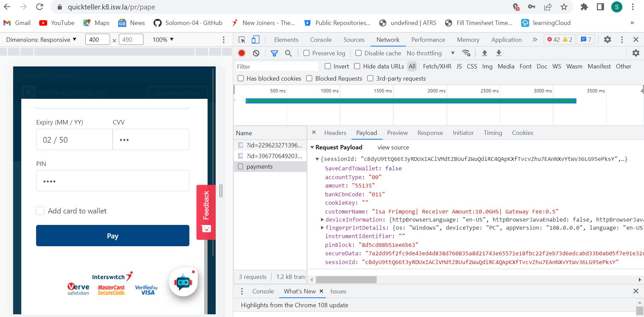Enable the Preserve log checkbox
644x317 pixels.
tap(306, 53)
